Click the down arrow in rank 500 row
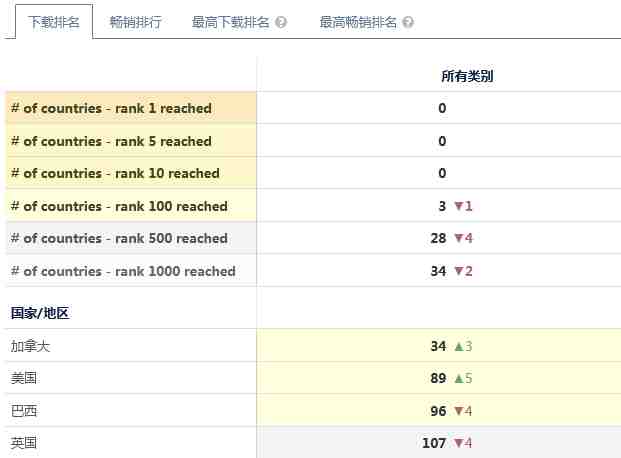 [x=459, y=238]
